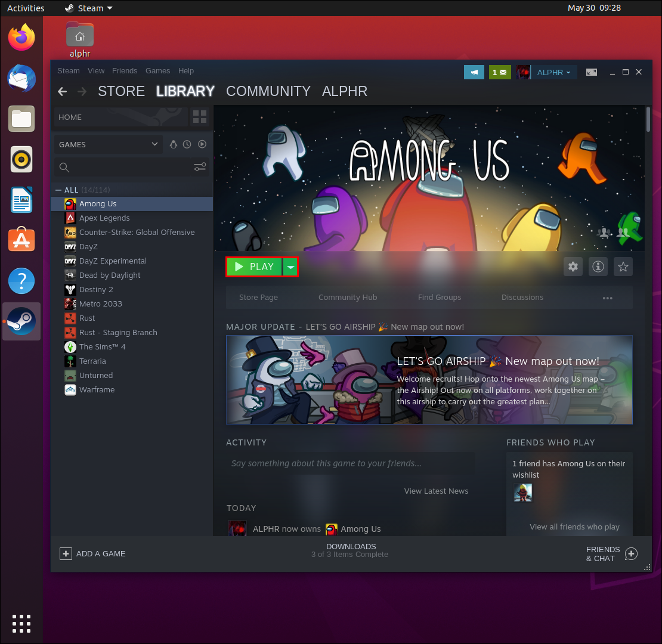
Task: Open the PLAY button dropdown arrow
Action: pos(290,267)
